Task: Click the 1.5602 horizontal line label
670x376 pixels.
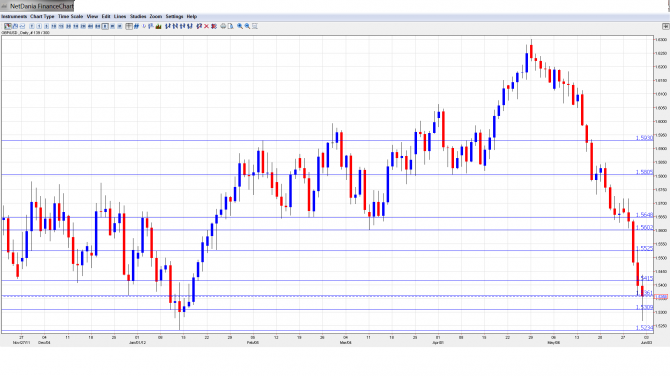Action: (644, 228)
